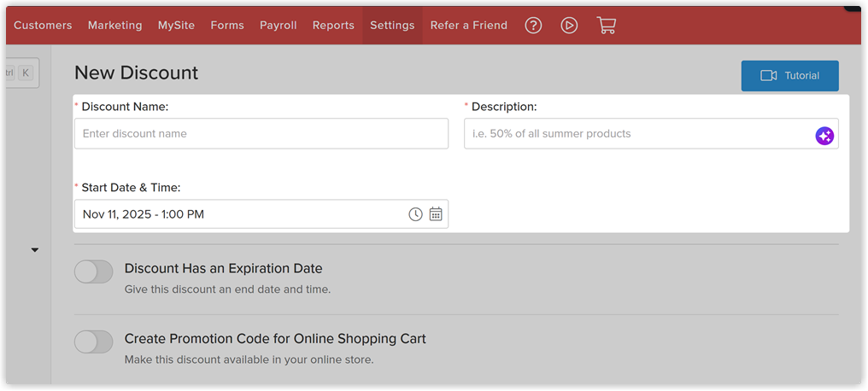
Task: Open the clock time picker icon
Action: point(415,214)
